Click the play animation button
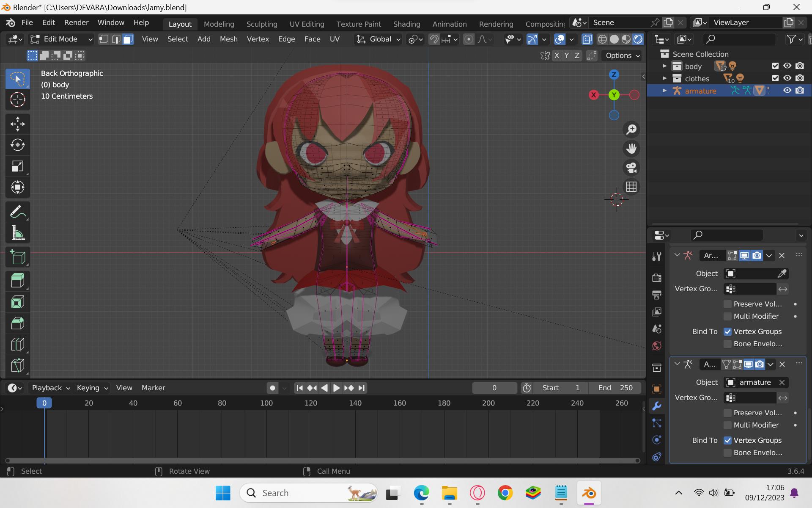 pyautogui.click(x=336, y=387)
